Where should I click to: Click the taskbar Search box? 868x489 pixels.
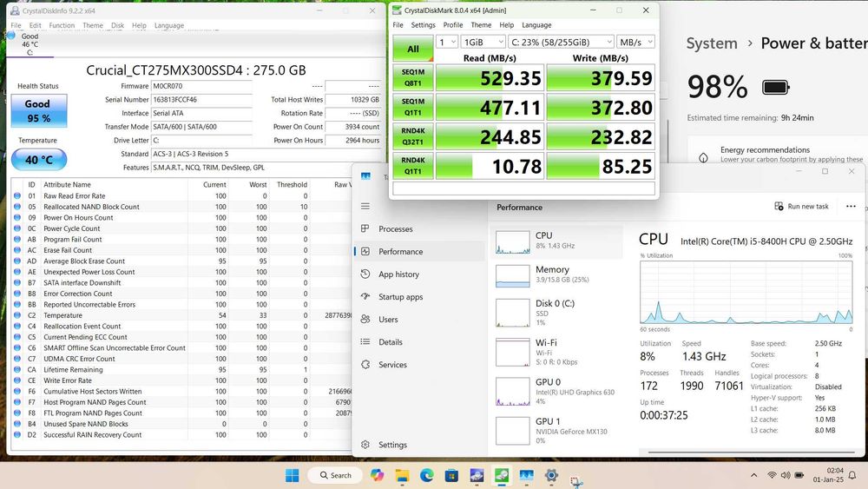337,475
